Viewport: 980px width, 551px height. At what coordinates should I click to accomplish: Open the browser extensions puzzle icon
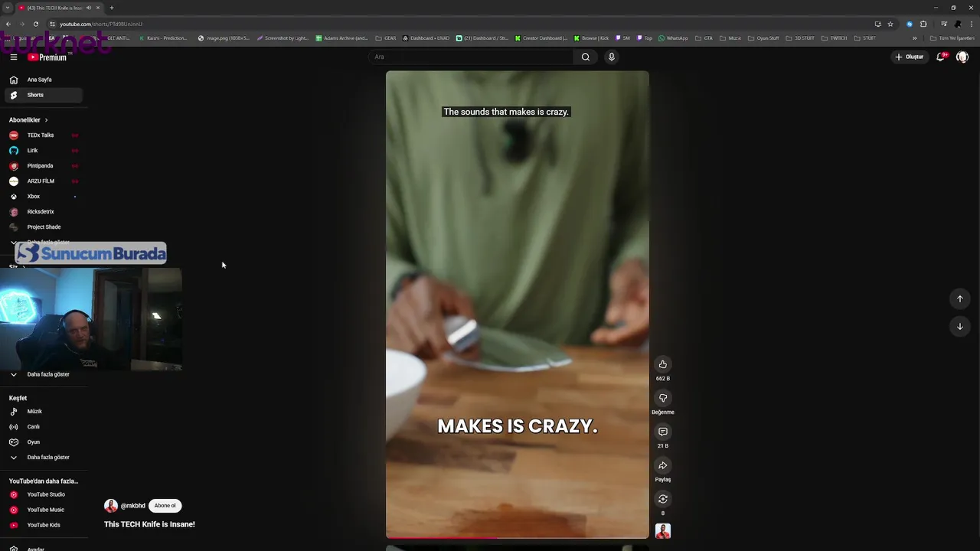pyautogui.click(x=923, y=24)
